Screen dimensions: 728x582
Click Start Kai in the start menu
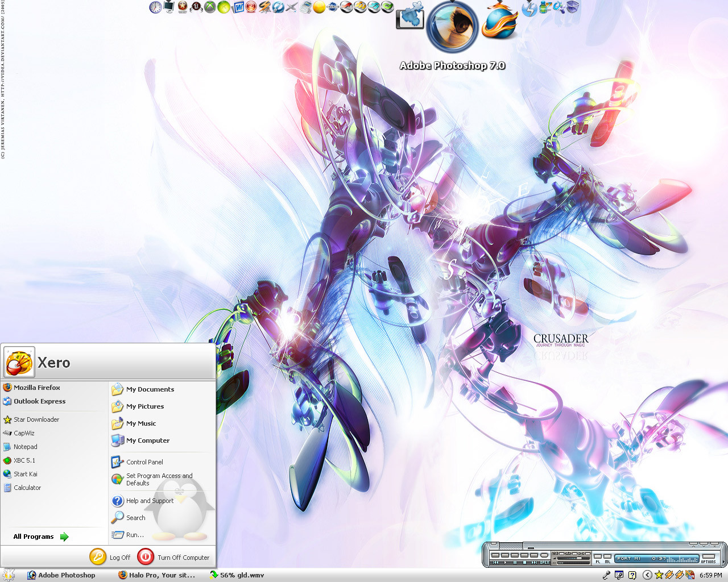pyautogui.click(x=20, y=474)
